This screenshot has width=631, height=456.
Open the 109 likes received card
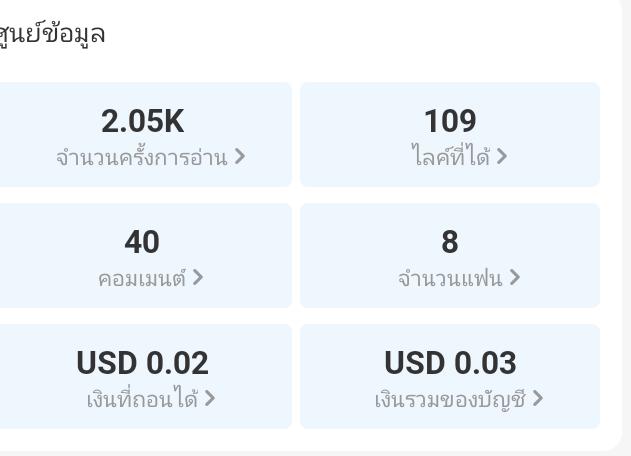(450, 134)
